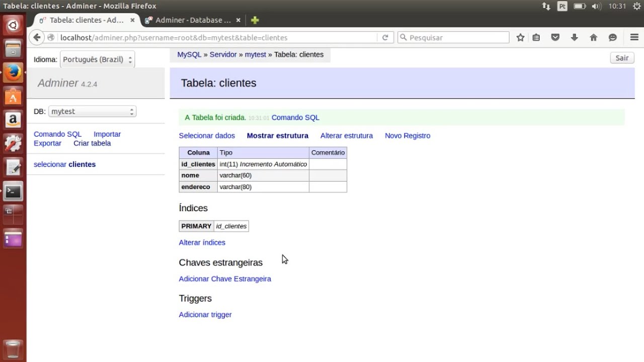Go to MySQL in the breadcrumb

189,54
